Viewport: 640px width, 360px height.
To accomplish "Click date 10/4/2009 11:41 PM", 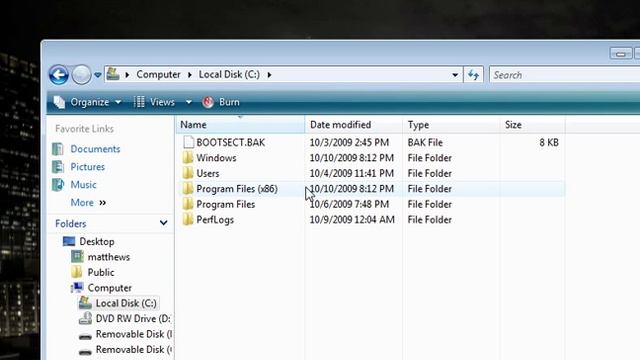I will point(352,173).
